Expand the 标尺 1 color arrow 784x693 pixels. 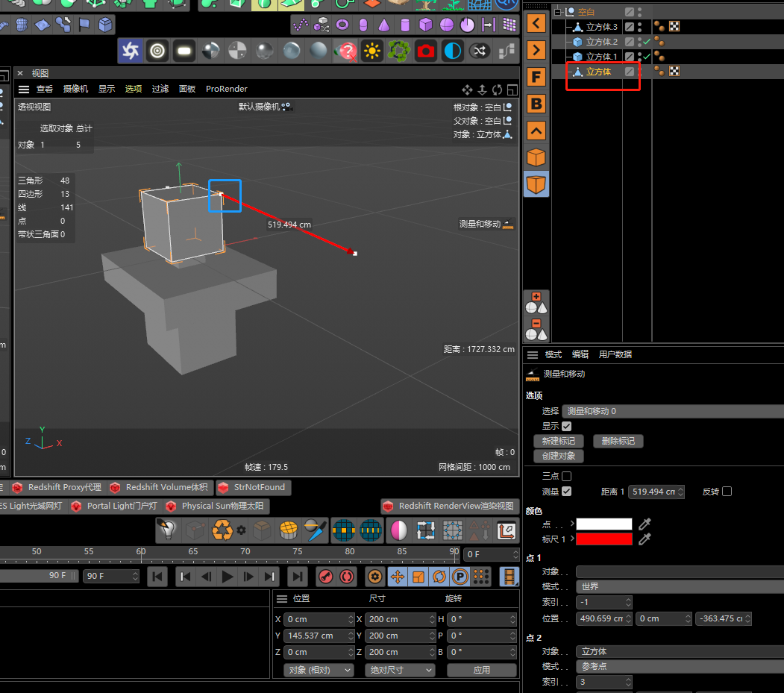pyautogui.click(x=572, y=539)
